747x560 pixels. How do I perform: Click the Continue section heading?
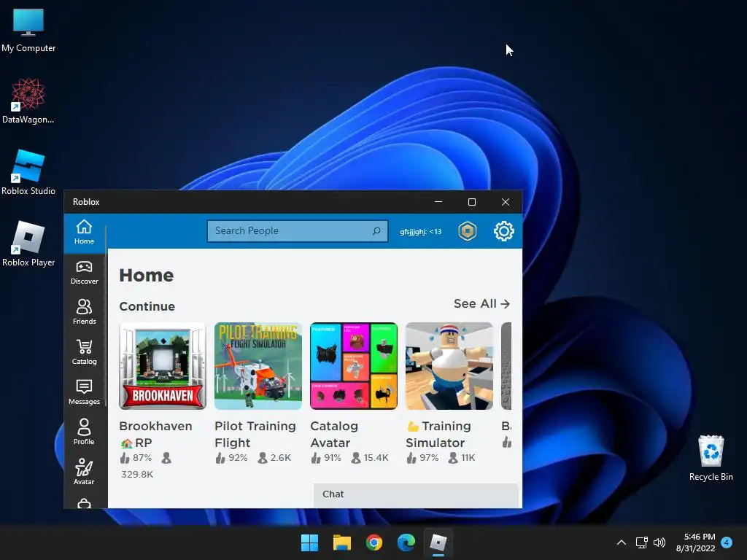pyautogui.click(x=147, y=306)
